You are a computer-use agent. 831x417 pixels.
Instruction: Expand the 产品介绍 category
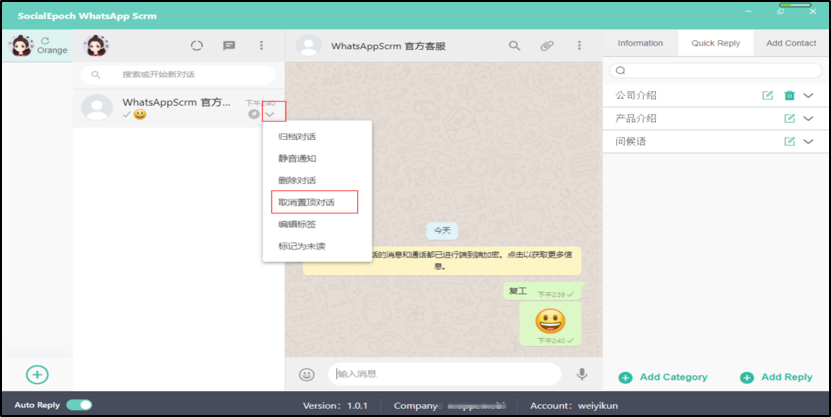pos(808,119)
